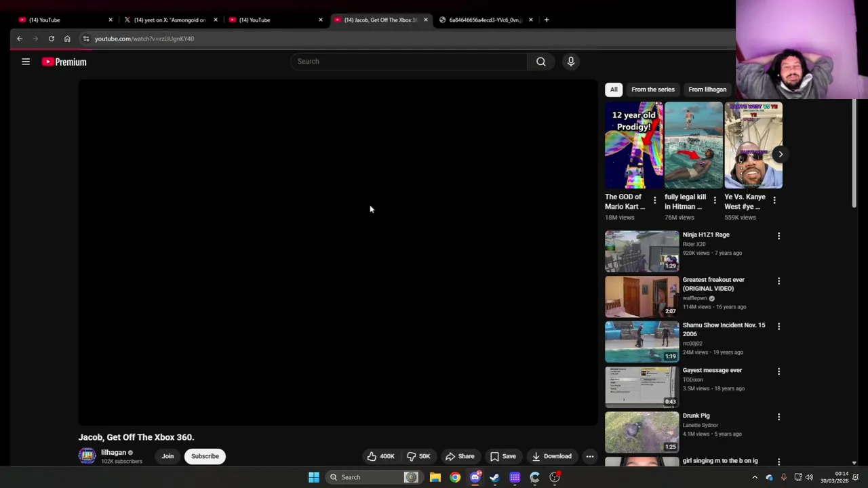Open the lilhagan channel name link
The image size is (868, 488).
(113, 453)
